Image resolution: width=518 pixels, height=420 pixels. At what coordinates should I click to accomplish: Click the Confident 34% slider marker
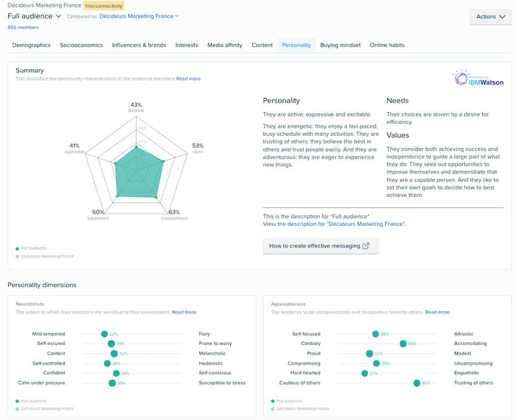point(116,373)
